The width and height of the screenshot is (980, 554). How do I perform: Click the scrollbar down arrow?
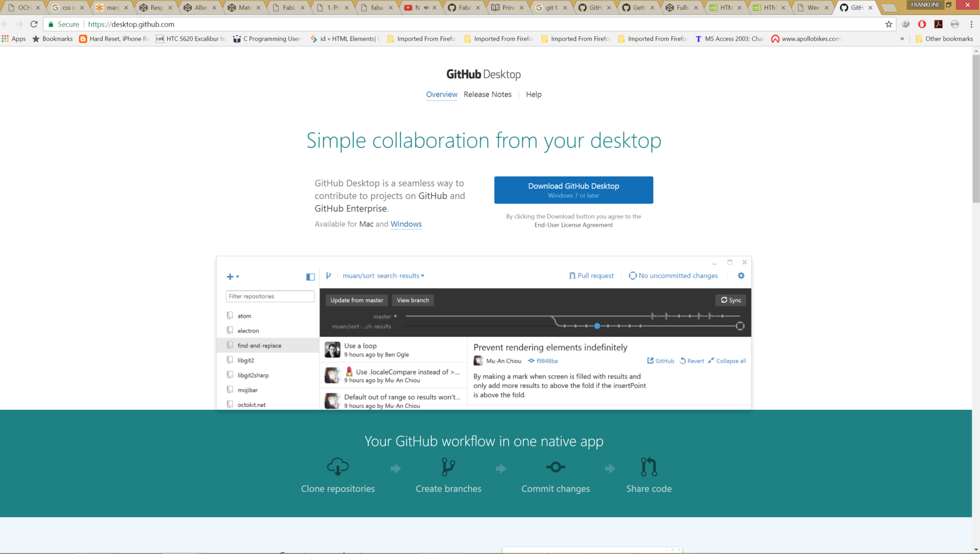[975, 550]
